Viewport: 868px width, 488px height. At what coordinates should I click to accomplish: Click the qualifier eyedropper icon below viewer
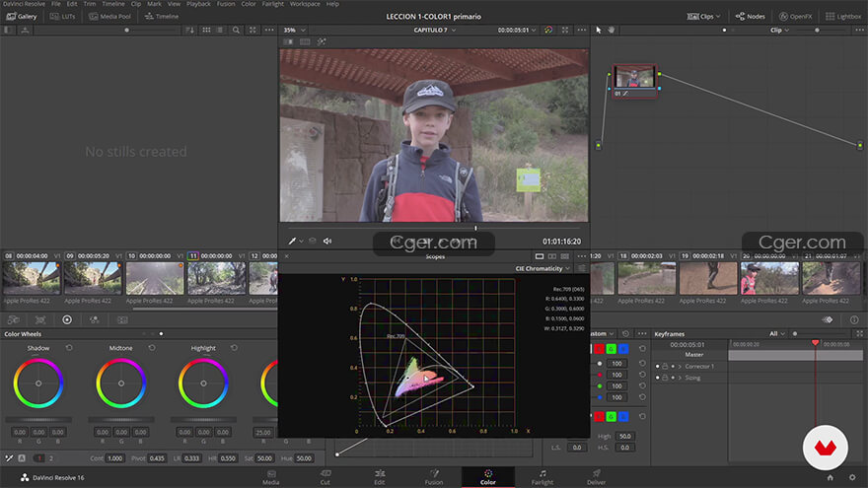click(x=292, y=242)
